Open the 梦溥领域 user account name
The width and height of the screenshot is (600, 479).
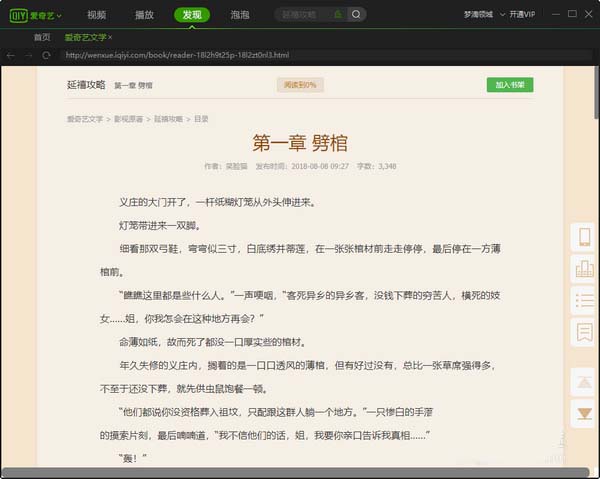478,15
